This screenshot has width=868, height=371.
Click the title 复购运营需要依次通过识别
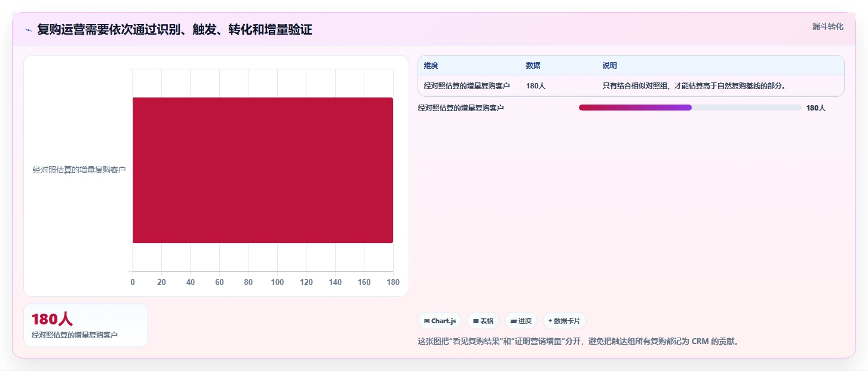[x=174, y=30]
